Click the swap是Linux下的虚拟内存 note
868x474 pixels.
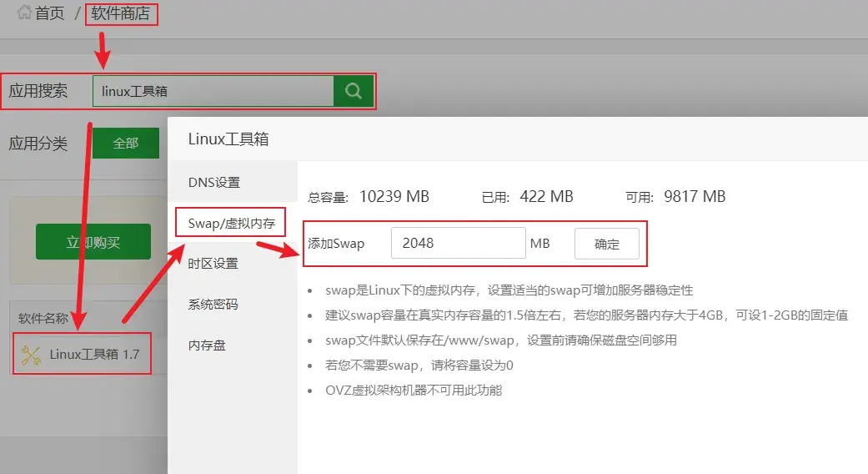coord(509,290)
